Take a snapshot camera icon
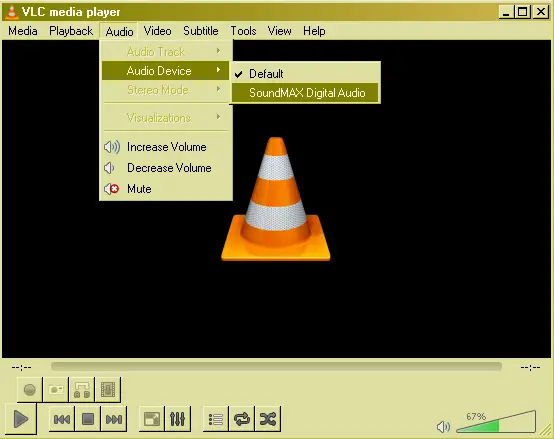 click(x=56, y=390)
